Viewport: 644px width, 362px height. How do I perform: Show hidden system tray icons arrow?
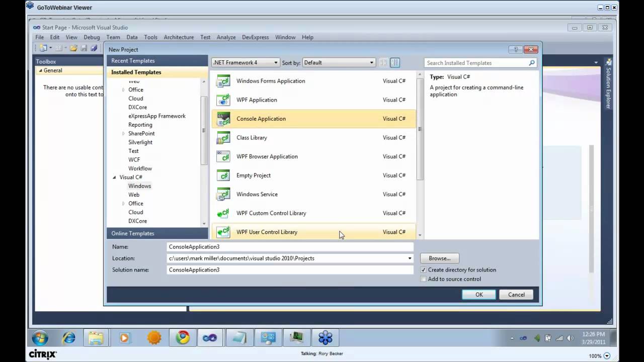tap(513, 338)
